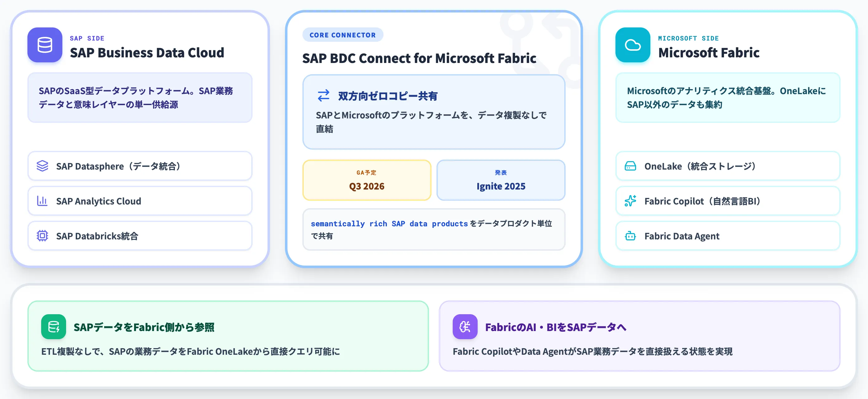Image resolution: width=868 pixels, height=399 pixels.
Task: Click the Fabric CopilotやData Agent description text
Action: click(592, 352)
